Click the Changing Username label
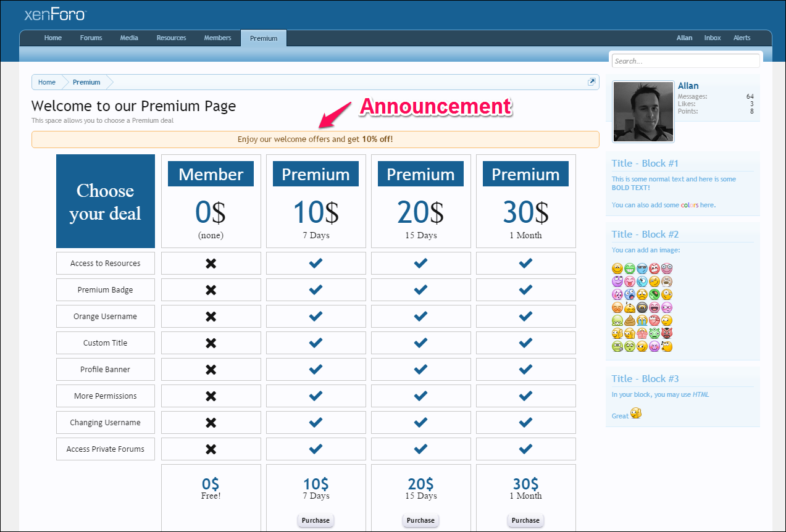786x532 pixels. 106,422
